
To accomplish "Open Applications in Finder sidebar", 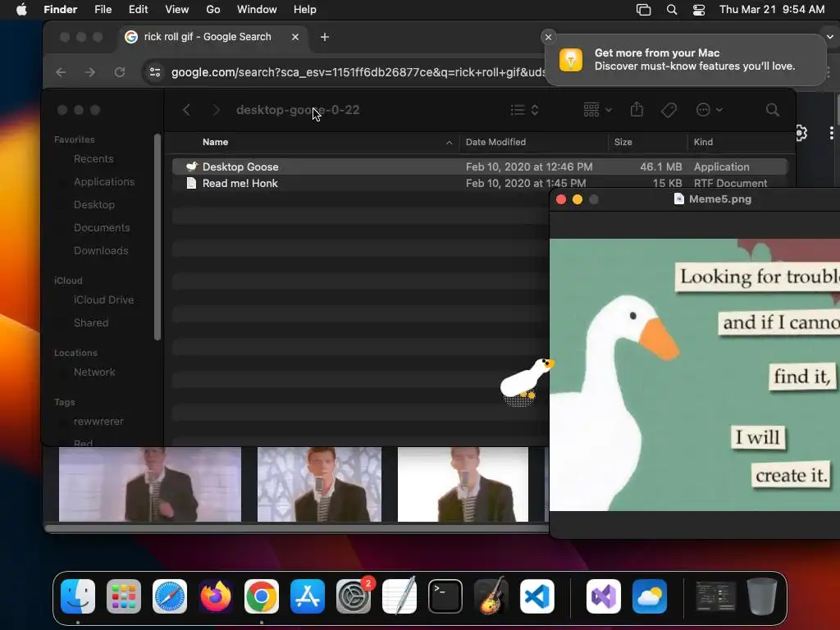I will [x=104, y=181].
